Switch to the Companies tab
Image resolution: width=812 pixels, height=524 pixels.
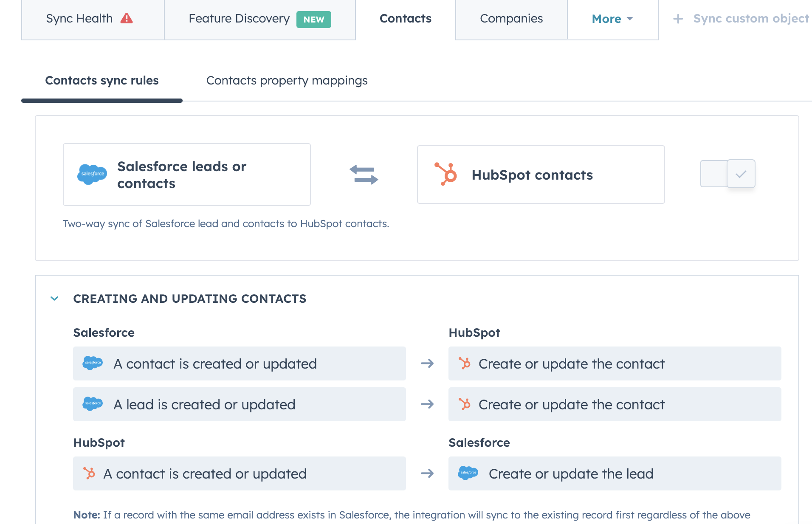pos(511,19)
